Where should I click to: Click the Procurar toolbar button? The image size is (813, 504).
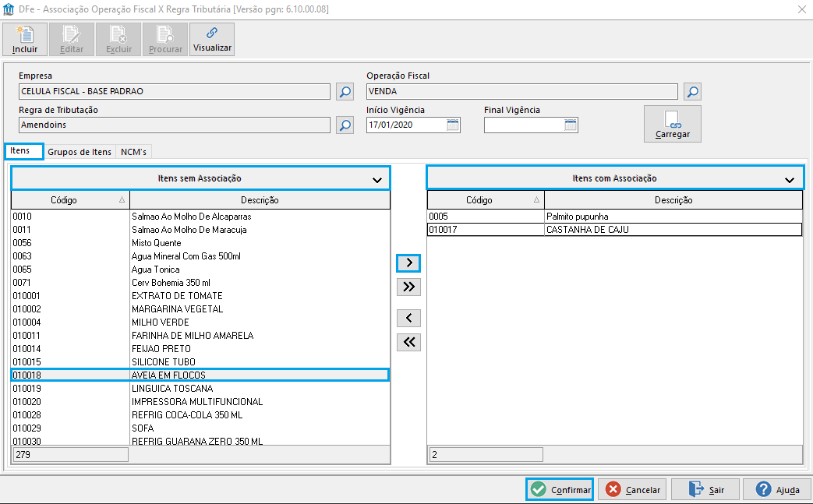[165, 40]
